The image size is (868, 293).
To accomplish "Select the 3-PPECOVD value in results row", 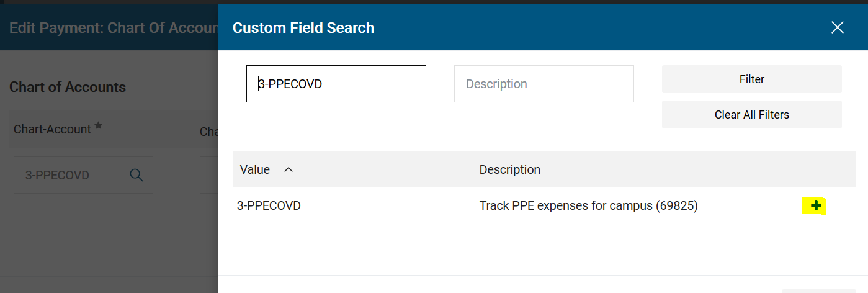I will 269,205.
